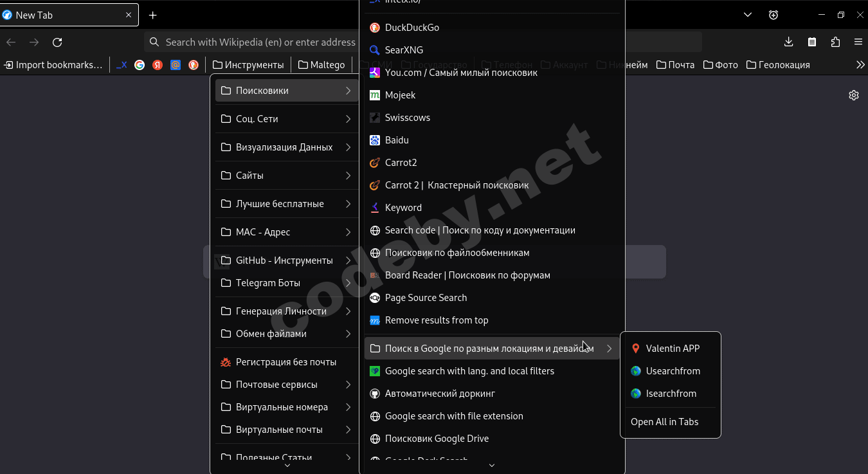The width and height of the screenshot is (868, 474).
Task: Open the Baidu bookmark
Action: pos(492,140)
